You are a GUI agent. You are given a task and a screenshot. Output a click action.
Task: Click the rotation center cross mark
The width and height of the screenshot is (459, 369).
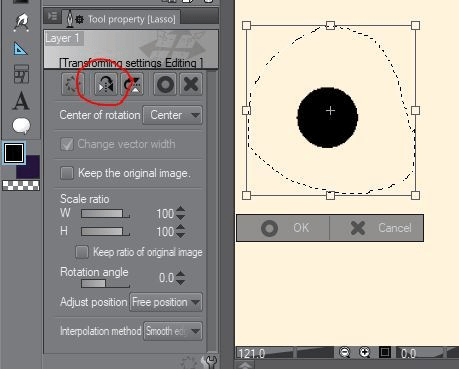point(330,110)
